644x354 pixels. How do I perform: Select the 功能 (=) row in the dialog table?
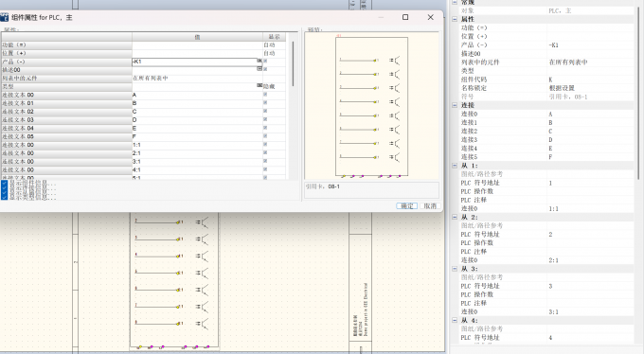[x=143, y=44]
